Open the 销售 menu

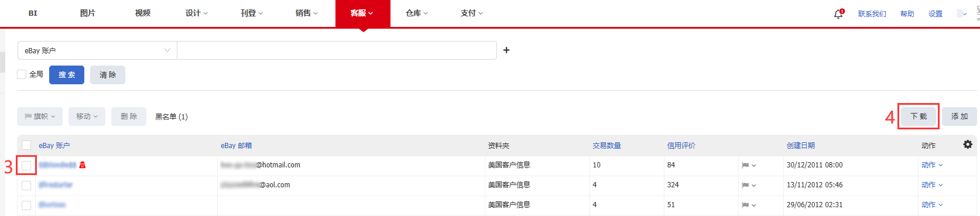(307, 13)
